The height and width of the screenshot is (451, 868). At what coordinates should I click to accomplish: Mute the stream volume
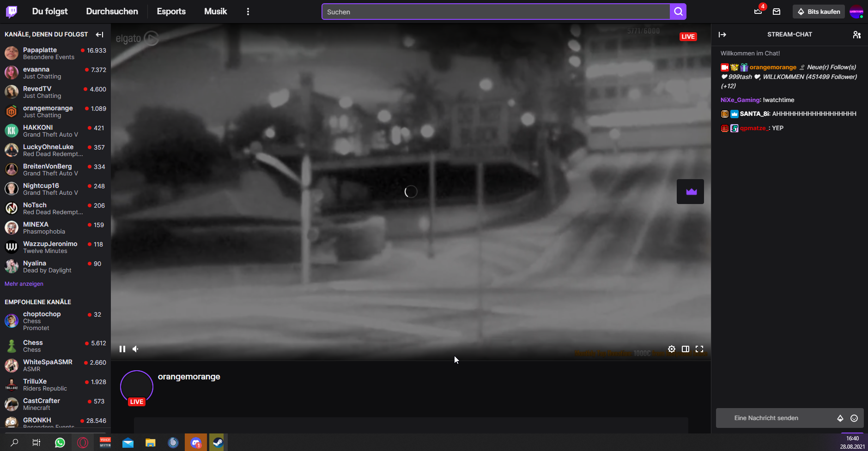pyautogui.click(x=136, y=349)
